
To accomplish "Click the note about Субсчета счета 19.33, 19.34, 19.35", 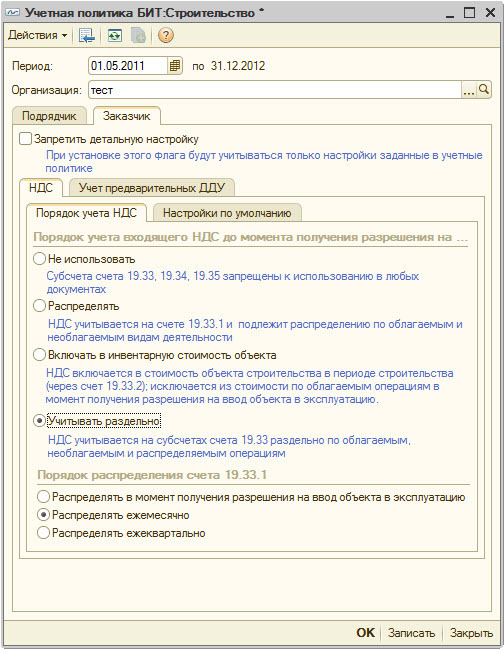I will pyautogui.click(x=233, y=282).
